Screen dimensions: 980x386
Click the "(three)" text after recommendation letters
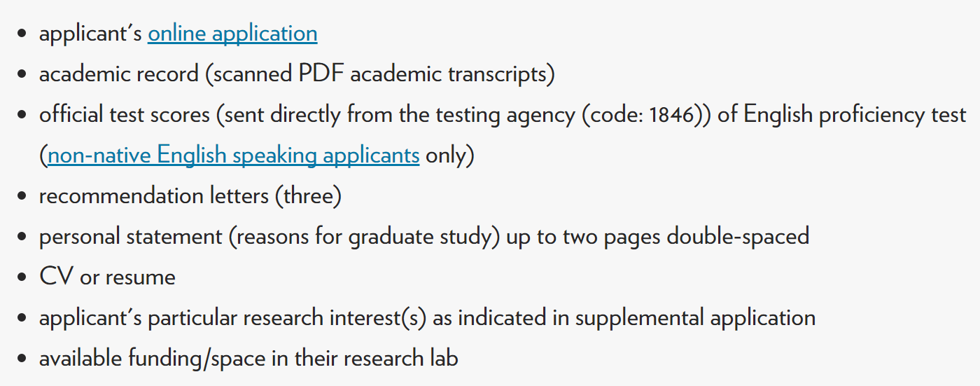point(308,196)
